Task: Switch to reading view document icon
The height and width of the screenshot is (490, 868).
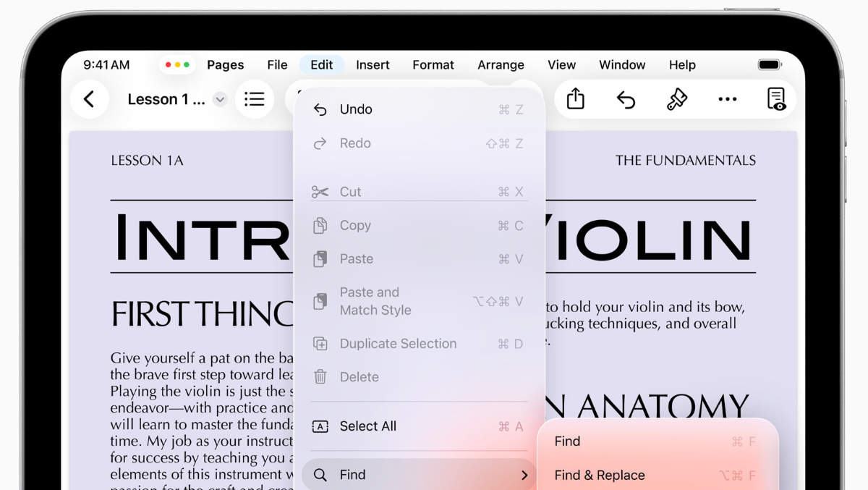Action: 775,99
